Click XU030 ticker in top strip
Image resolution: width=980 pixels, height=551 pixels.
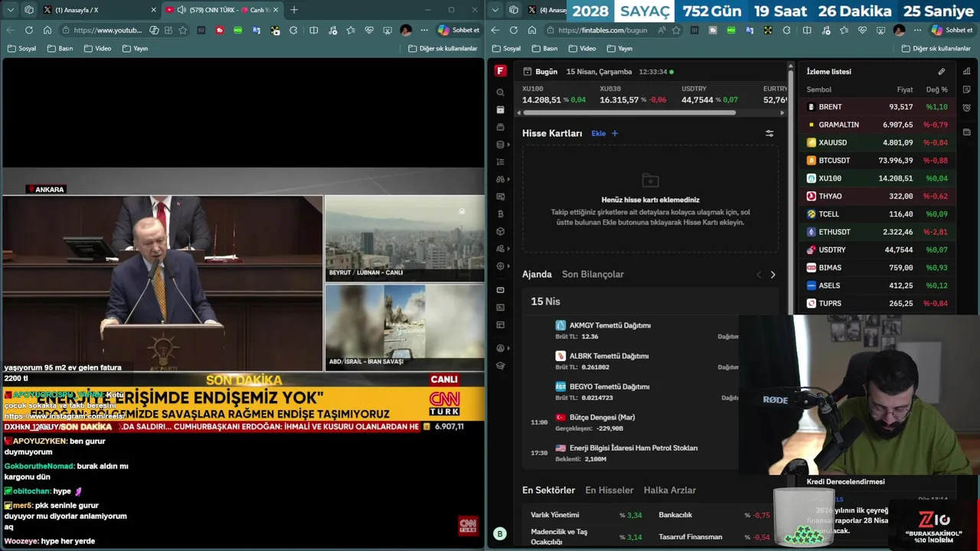pos(632,95)
